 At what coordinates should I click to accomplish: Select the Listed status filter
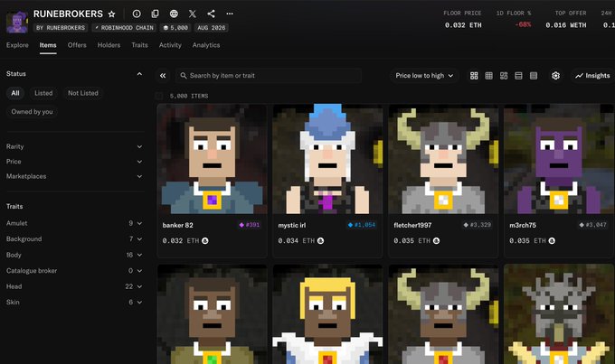pos(43,93)
